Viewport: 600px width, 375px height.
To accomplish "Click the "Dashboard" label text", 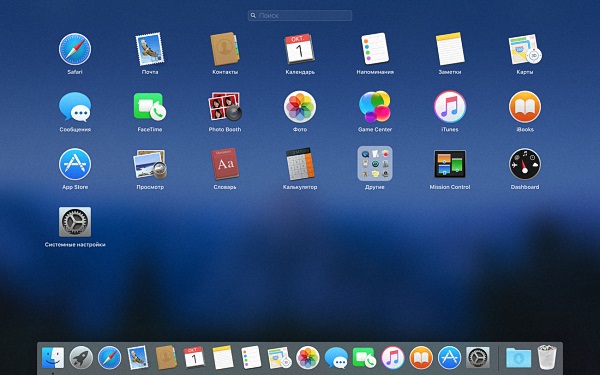I will pos(525,187).
